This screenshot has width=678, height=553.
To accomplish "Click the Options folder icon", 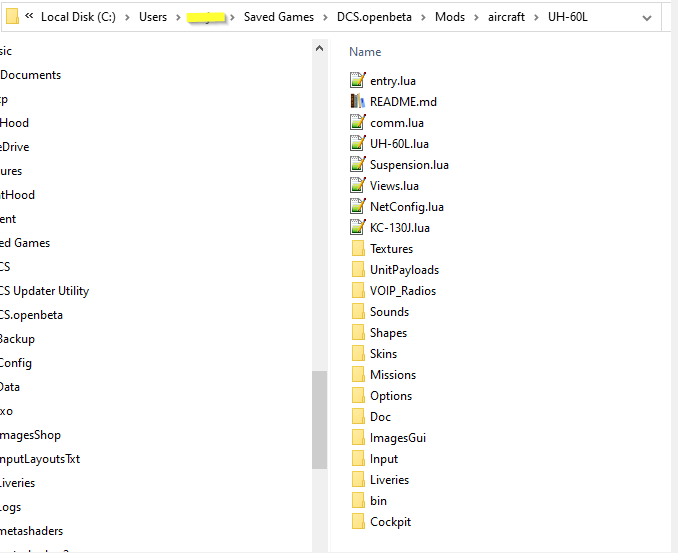I will pos(358,395).
